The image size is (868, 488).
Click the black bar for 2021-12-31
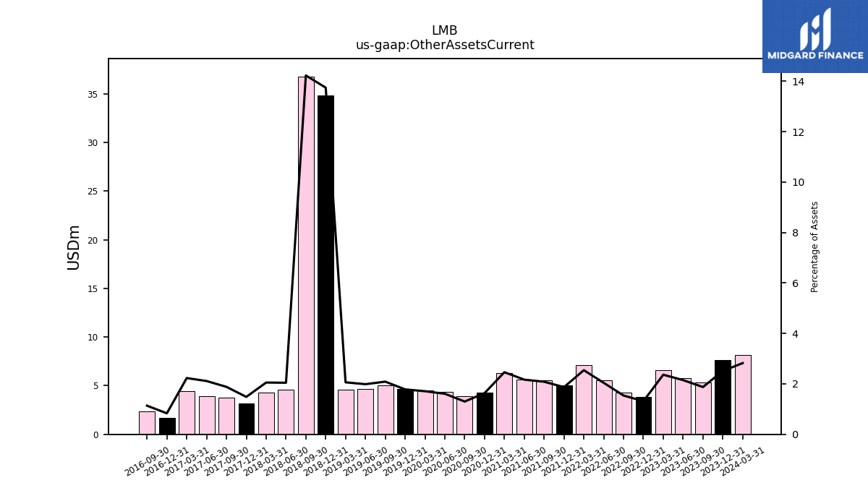coord(564,410)
